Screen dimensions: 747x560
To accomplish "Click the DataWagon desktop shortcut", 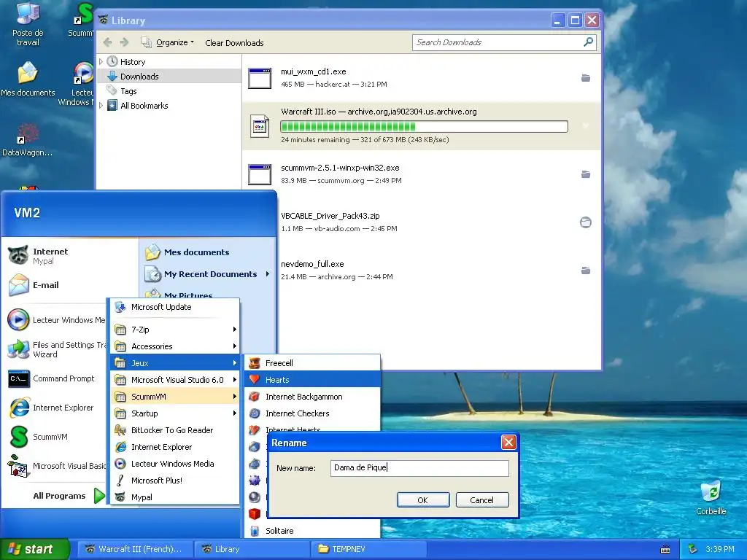I will pos(27,140).
